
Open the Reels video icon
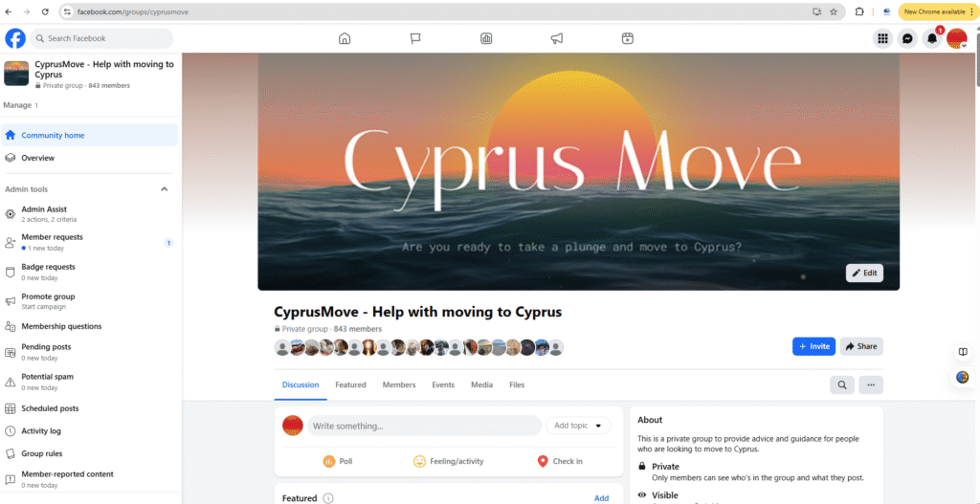point(628,38)
